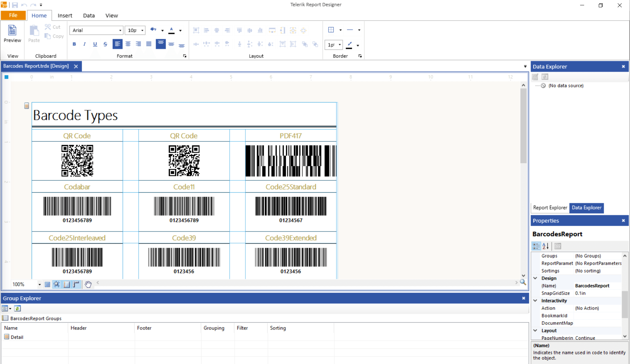The height and width of the screenshot is (364, 630).
Task: Click the Underline formatting icon
Action: point(95,45)
